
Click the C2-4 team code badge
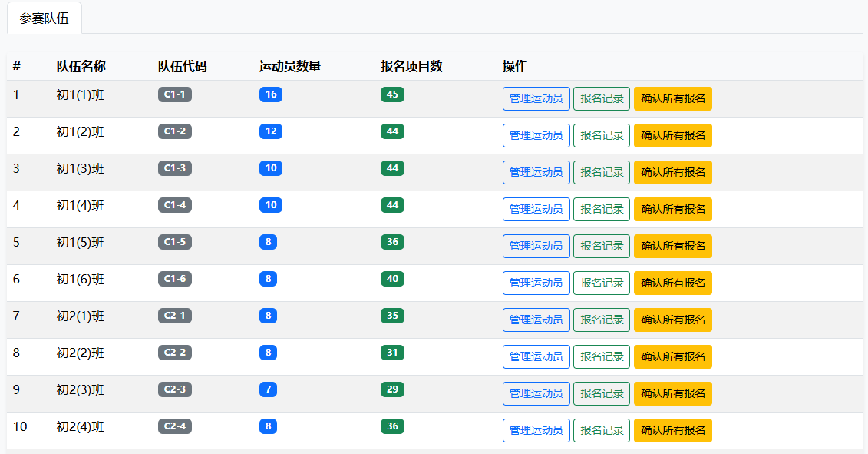tap(175, 426)
